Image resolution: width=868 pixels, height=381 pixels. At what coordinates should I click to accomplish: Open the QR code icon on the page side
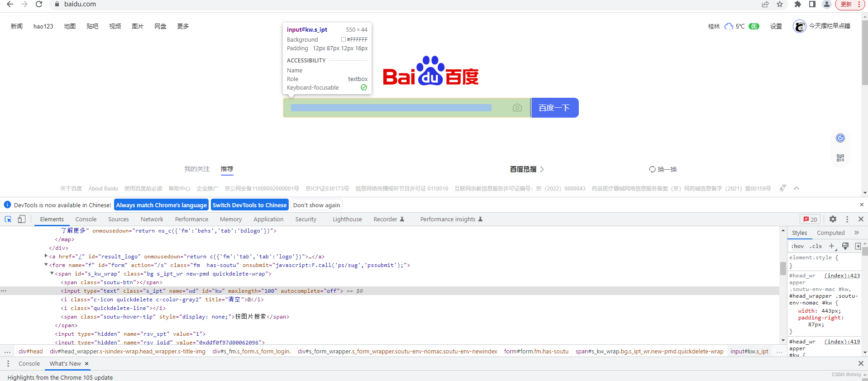click(x=840, y=158)
